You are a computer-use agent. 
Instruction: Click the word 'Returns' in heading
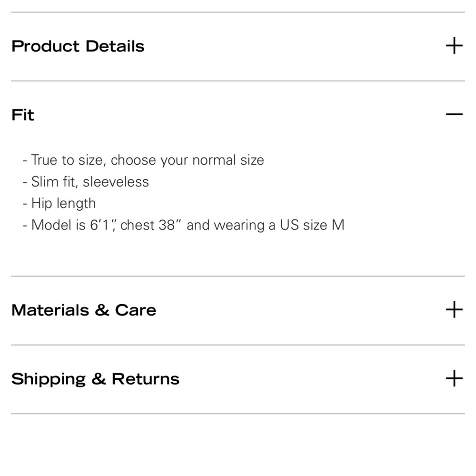146,378
